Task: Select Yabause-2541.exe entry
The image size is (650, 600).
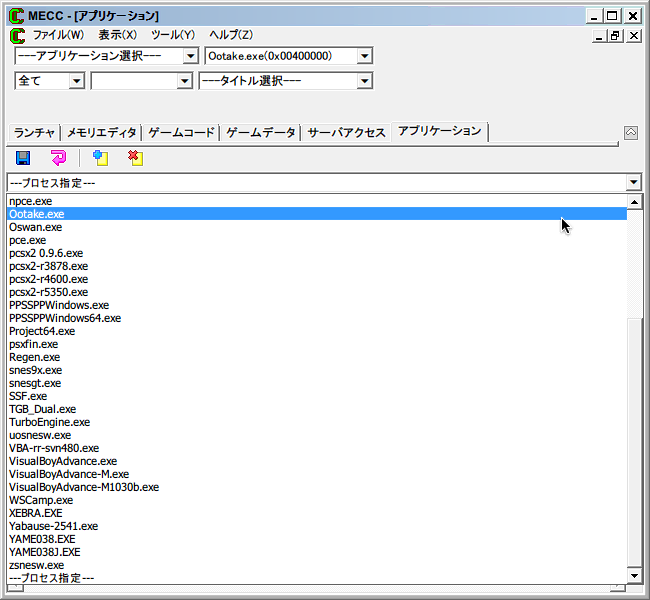Action: [x=317, y=526]
